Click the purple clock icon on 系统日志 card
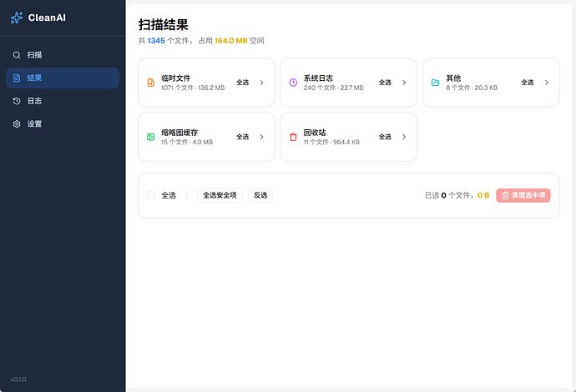 [293, 83]
